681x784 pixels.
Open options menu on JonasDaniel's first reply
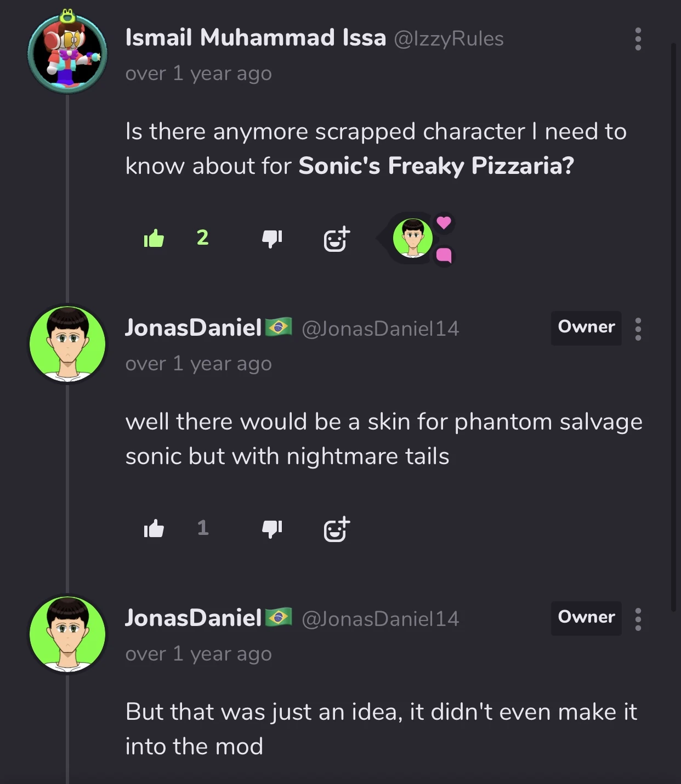coord(638,329)
